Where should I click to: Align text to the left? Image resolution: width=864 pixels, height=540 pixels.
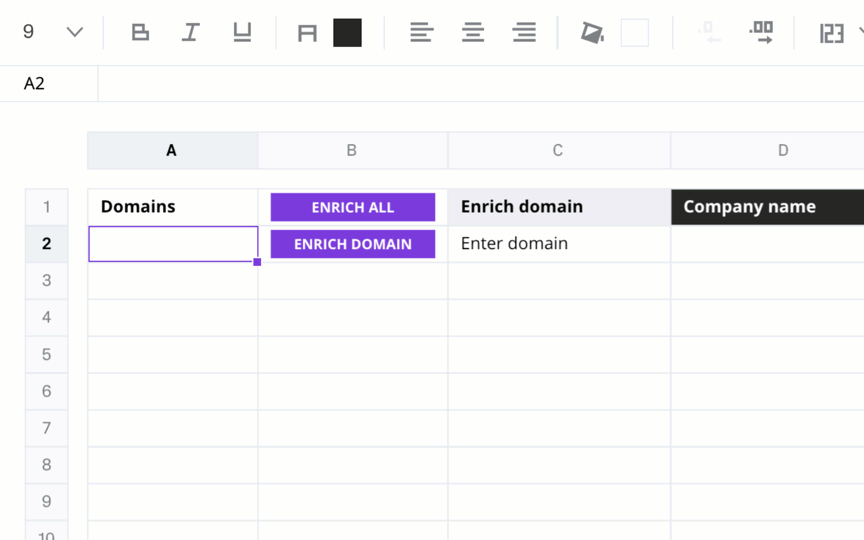click(422, 33)
